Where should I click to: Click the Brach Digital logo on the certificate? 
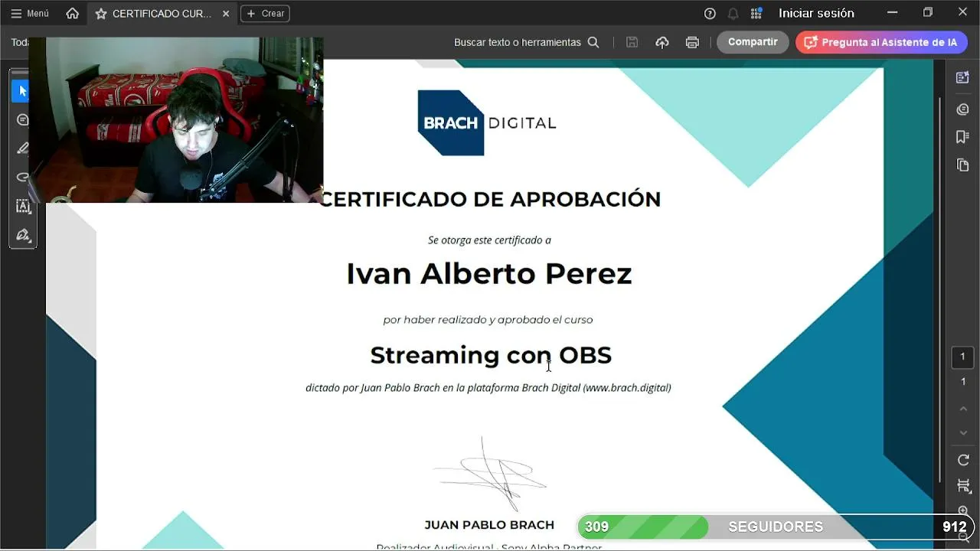click(x=486, y=122)
